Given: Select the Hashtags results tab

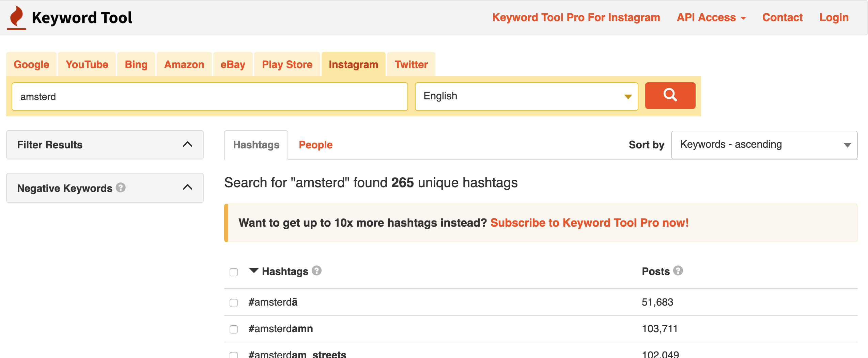Looking at the screenshot, I should [x=256, y=145].
